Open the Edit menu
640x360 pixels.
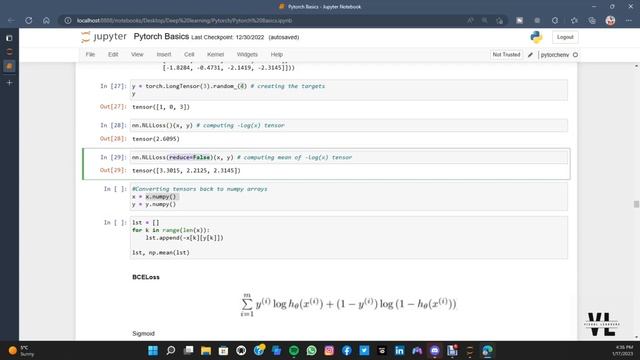(113, 54)
